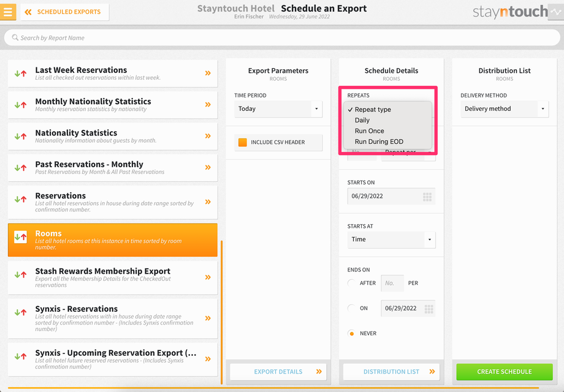Viewport: 564px width, 392px height.
Task: Choose Run Once in the Repeats list
Action: pyautogui.click(x=387, y=131)
